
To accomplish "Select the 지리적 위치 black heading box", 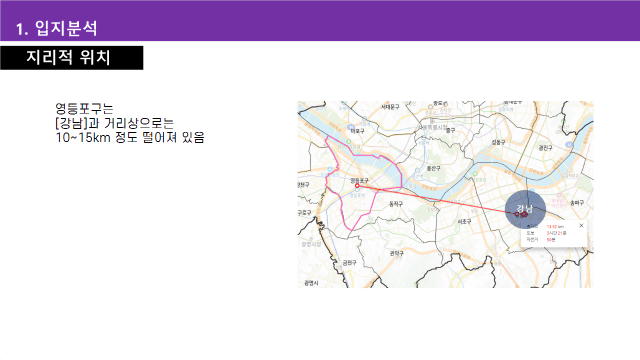I will [72, 58].
